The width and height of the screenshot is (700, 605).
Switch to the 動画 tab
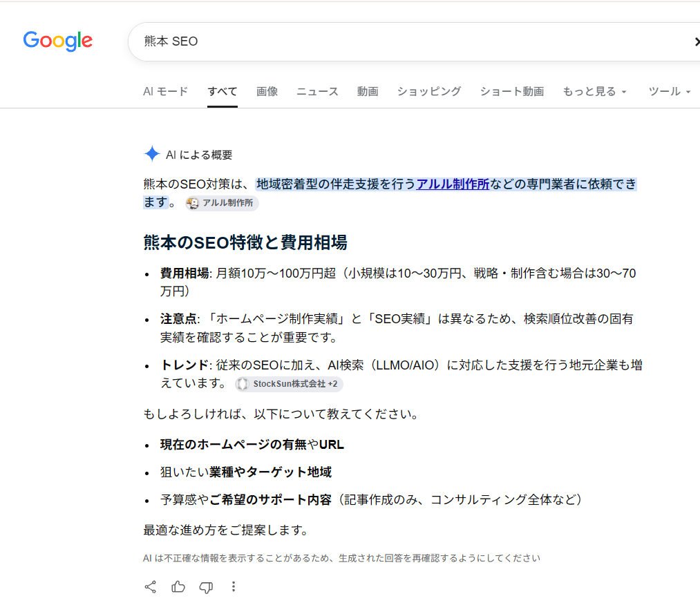tap(368, 91)
